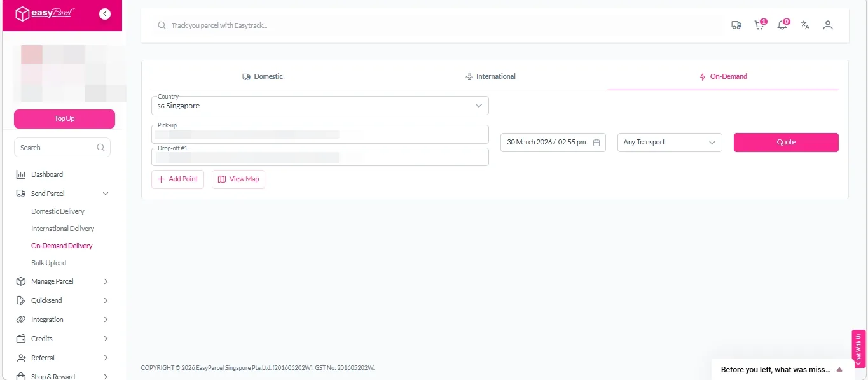Open the user profile icon
The height and width of the screenshot is (380, 868).
[x=827, y=25]
